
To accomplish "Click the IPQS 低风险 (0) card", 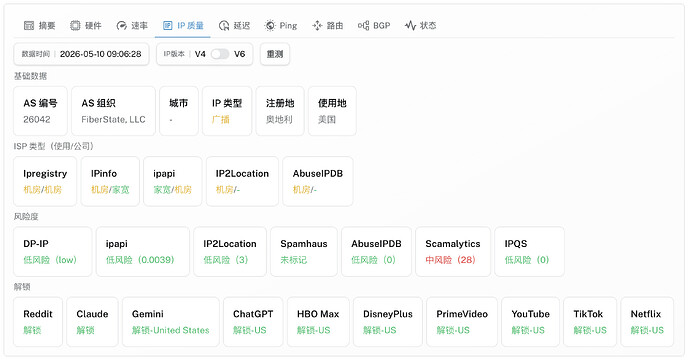I will point(529,252).
